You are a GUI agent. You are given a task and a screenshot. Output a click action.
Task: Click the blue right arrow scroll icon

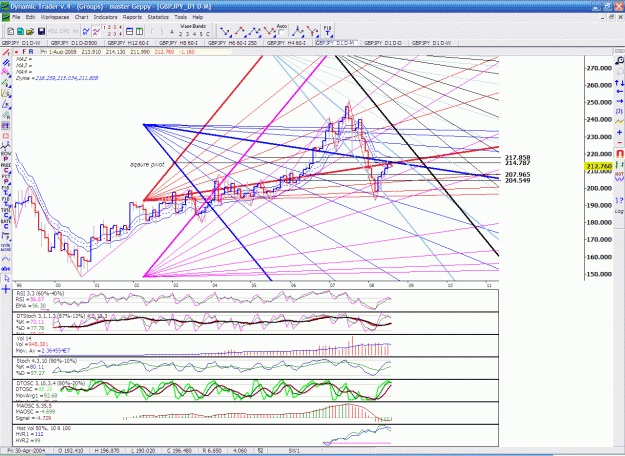(619, 102)
